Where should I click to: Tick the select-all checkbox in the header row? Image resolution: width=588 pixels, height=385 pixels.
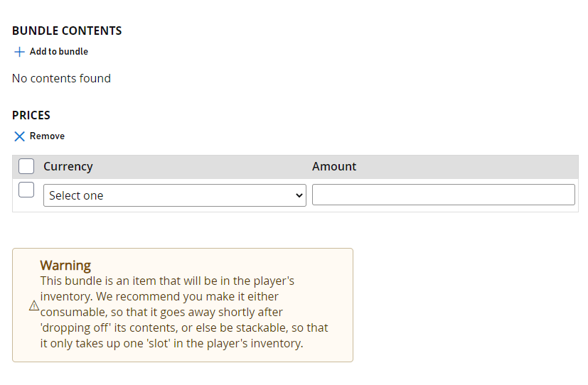(x=26, y=166)
